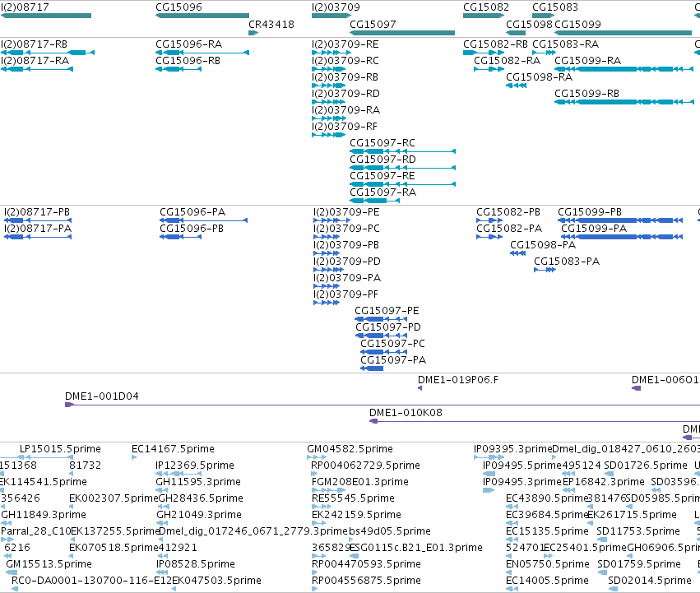700x593 pixels.
Task: Select transcript l(2)08717-RA
Action: [37, 69]
